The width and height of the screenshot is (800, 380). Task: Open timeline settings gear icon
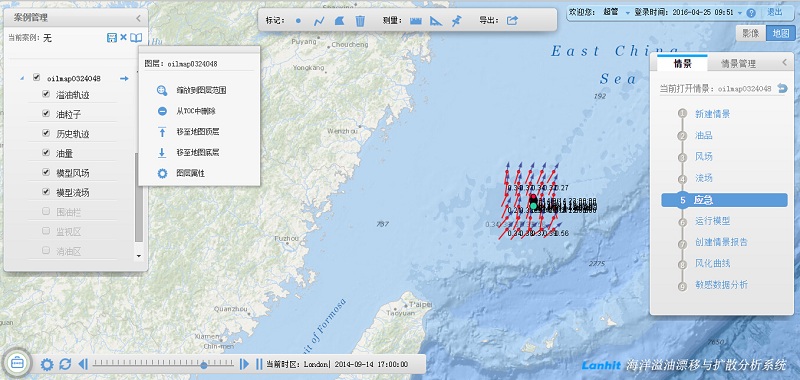[47, 364]
